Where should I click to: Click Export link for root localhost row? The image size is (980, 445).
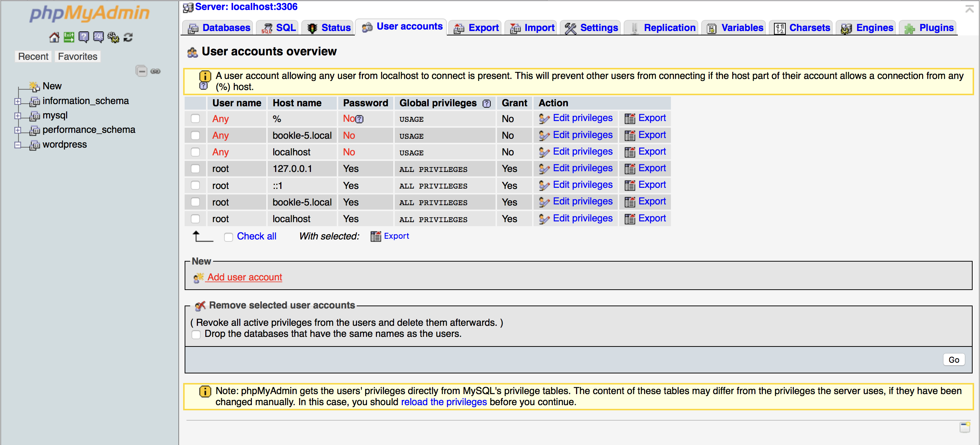click(x=652, y=218)
